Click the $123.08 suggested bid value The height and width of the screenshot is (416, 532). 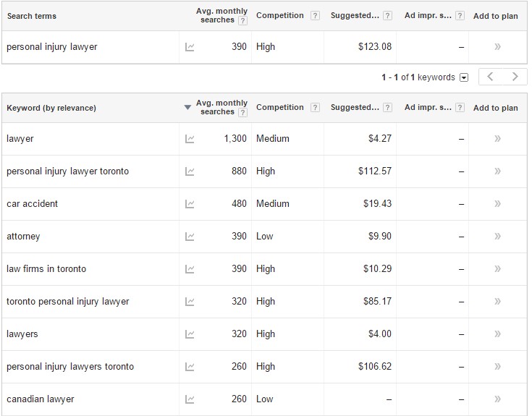tap(375, 46)
